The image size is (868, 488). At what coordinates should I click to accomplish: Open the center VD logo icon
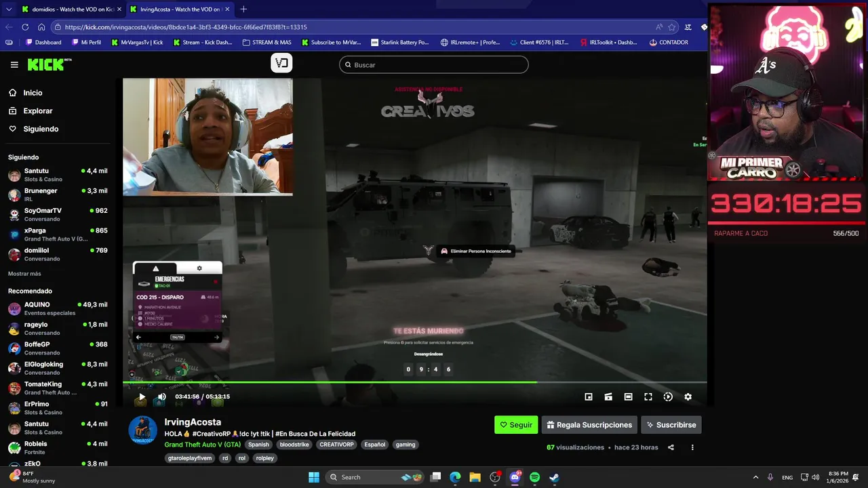[281, 63]
